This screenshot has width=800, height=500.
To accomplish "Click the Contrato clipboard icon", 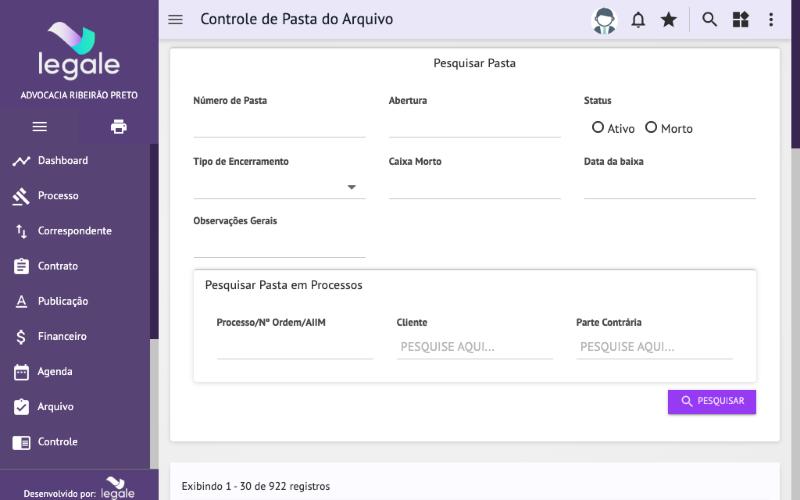I will (21, 266).
